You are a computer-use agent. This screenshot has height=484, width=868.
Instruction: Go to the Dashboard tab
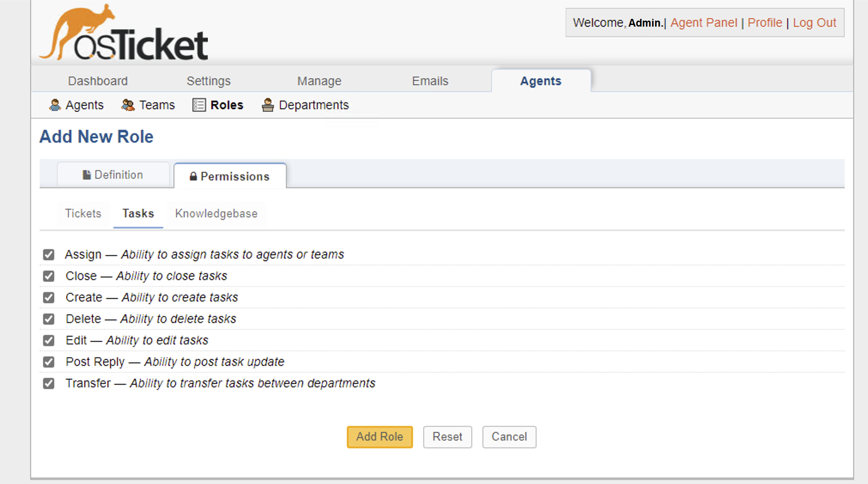pyautogui.click(x=97, y=81)
